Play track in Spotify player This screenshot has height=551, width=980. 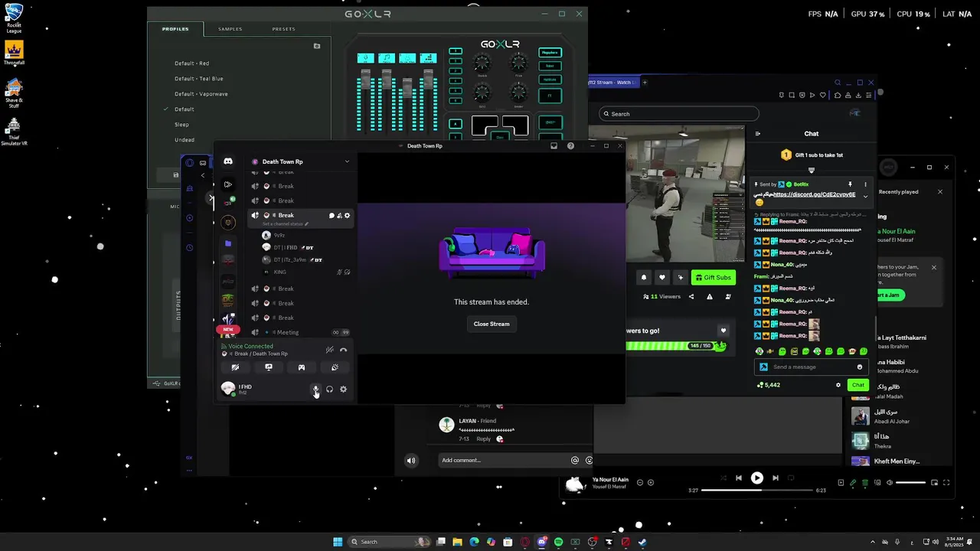(x=756, y=478)
